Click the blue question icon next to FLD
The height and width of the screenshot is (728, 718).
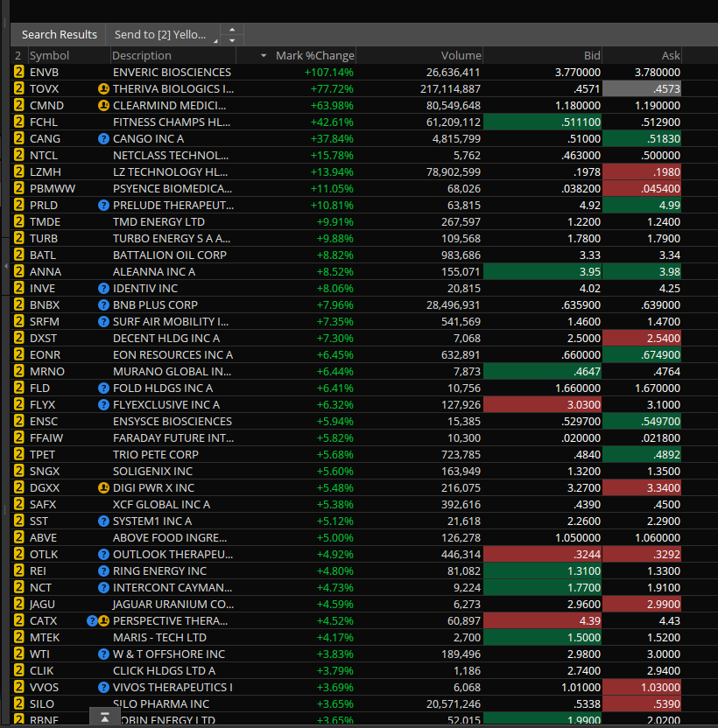click(x=103, y=388)
